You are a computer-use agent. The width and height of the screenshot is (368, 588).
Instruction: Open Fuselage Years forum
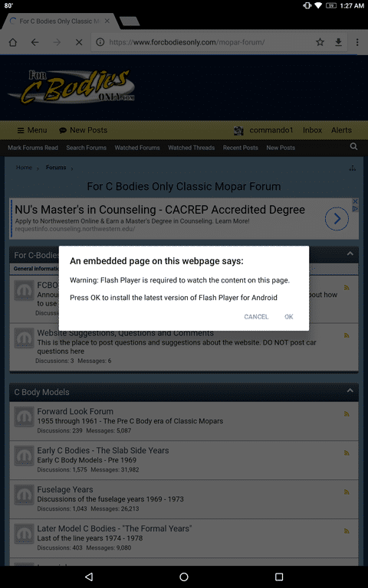(65, 489)
